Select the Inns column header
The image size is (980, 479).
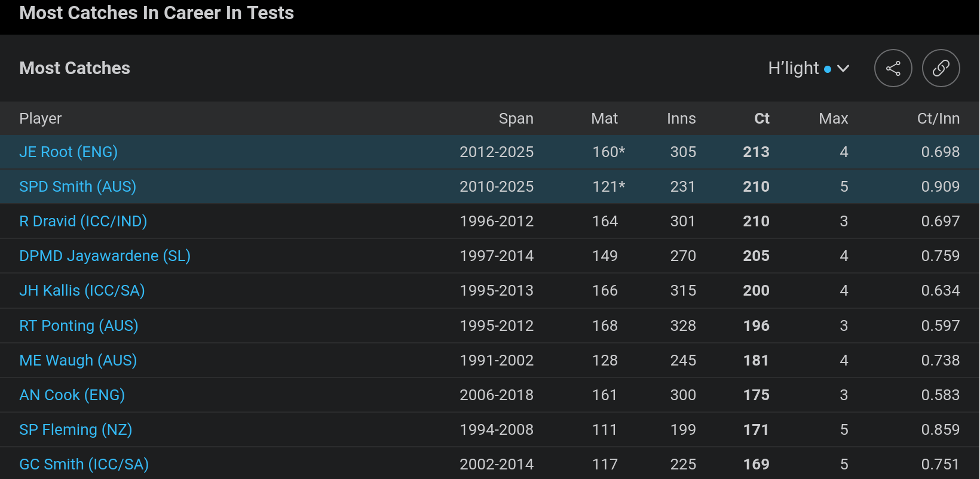pyautogui.click(x=681, y=118)
